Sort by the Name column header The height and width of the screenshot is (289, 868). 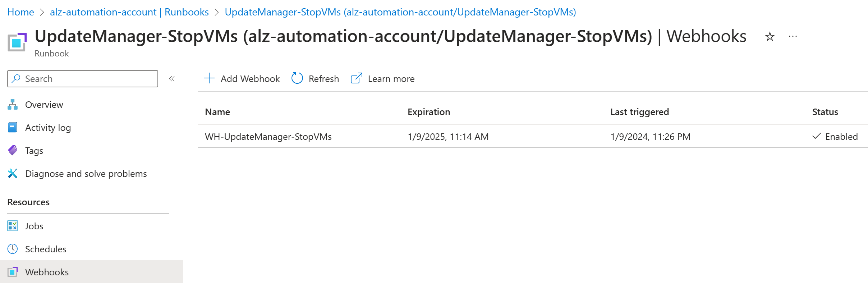217,112
